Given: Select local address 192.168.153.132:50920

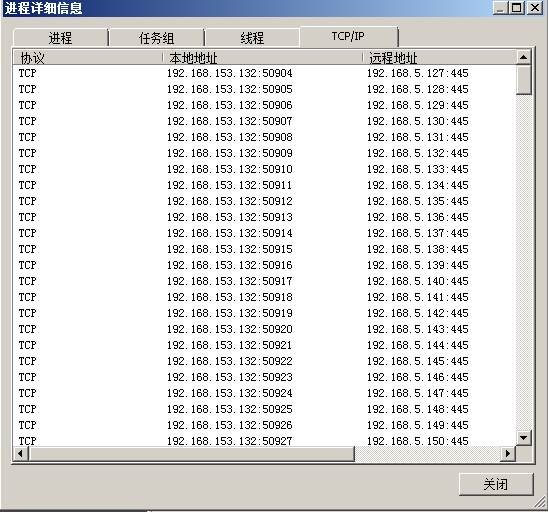Looking at the screenshot, I should tap(229, 329).
